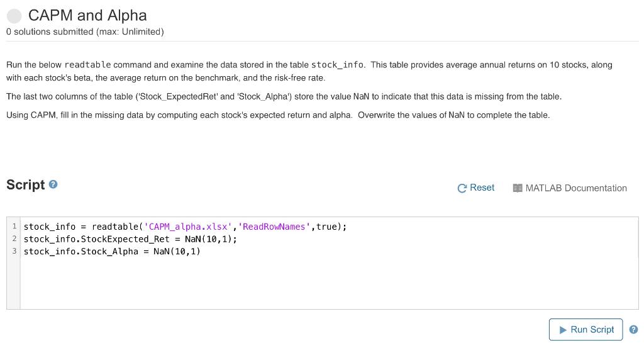Run the script with Run Script button

[x=586, y=329]
